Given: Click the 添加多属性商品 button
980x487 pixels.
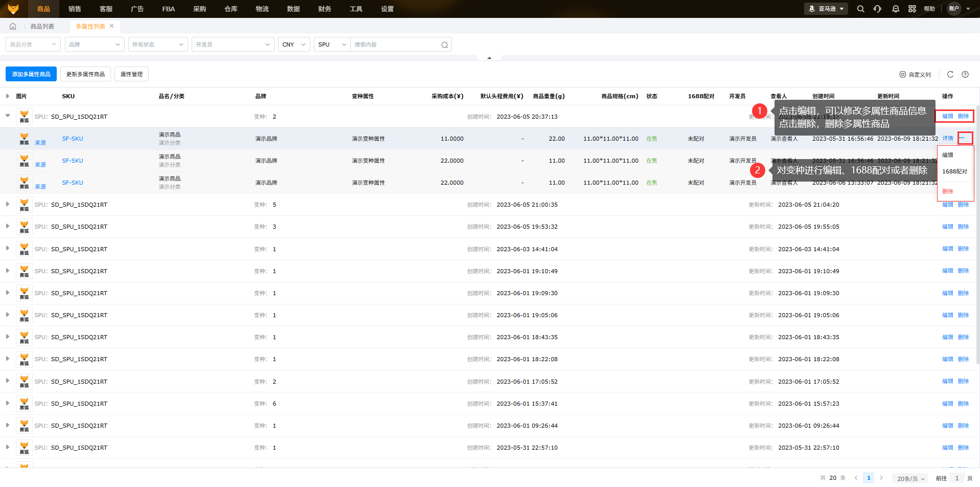Looking at the screenshot, I should pos(31,74).
